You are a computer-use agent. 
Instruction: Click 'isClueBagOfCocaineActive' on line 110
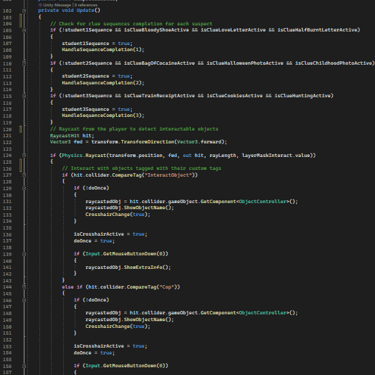point(159,63)
